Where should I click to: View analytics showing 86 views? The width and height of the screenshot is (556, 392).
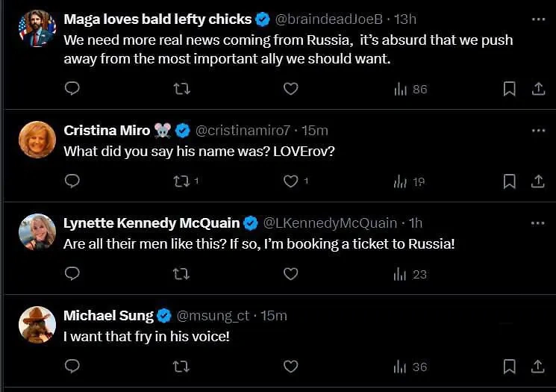[410, 89]
